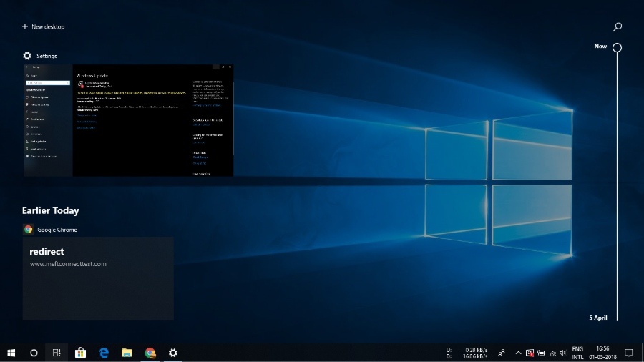Switch ENG INTL input language

(577, 353)
